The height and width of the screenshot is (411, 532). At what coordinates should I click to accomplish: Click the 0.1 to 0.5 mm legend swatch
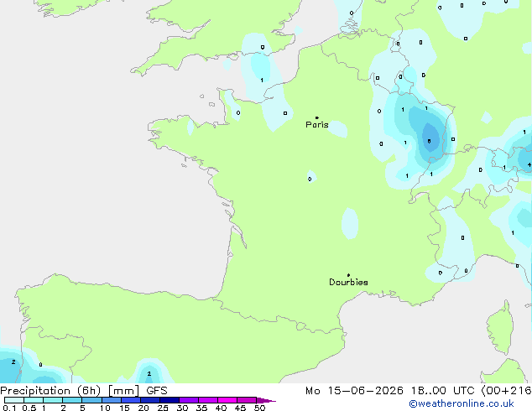click(x=14, y=400)
